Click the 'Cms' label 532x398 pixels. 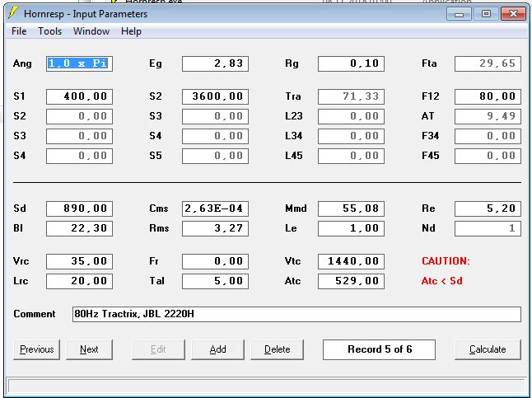[x=159, y=208]
